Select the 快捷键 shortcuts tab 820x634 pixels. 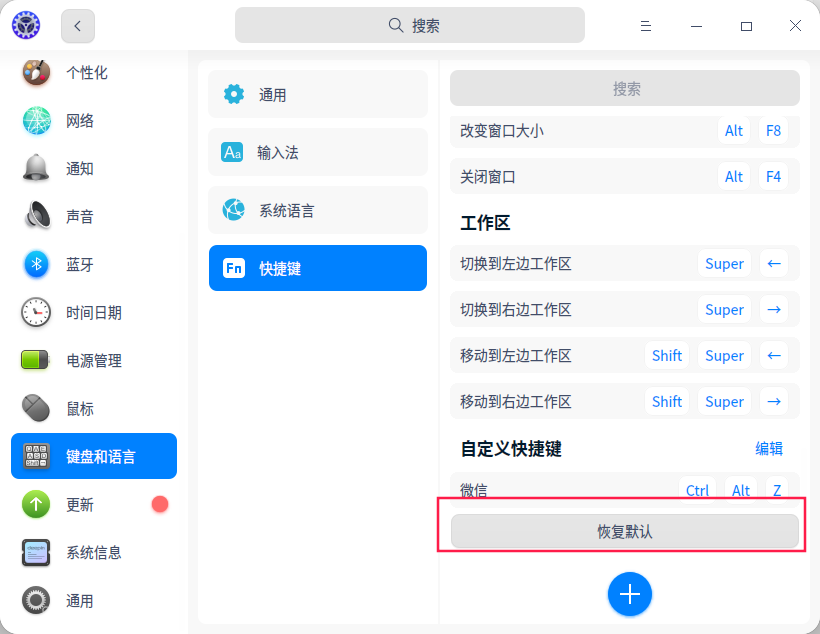point(318,268)
